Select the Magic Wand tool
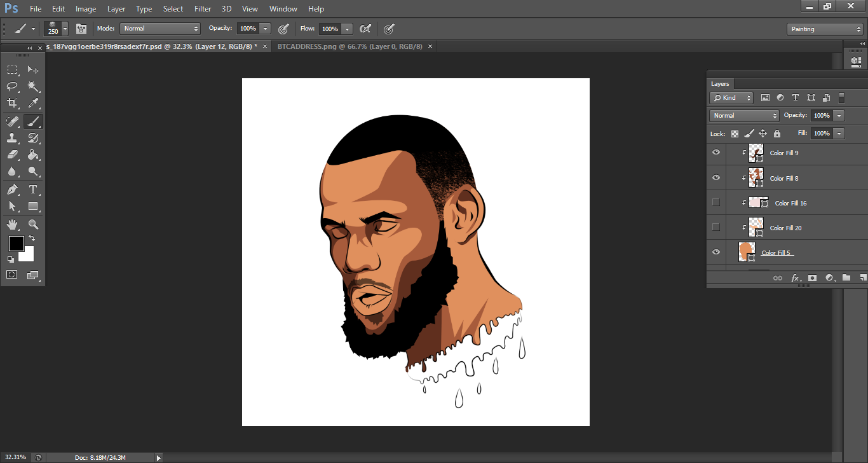Image resolution: width=868 pixels, height=463 pixels. (x=34, y=86)
